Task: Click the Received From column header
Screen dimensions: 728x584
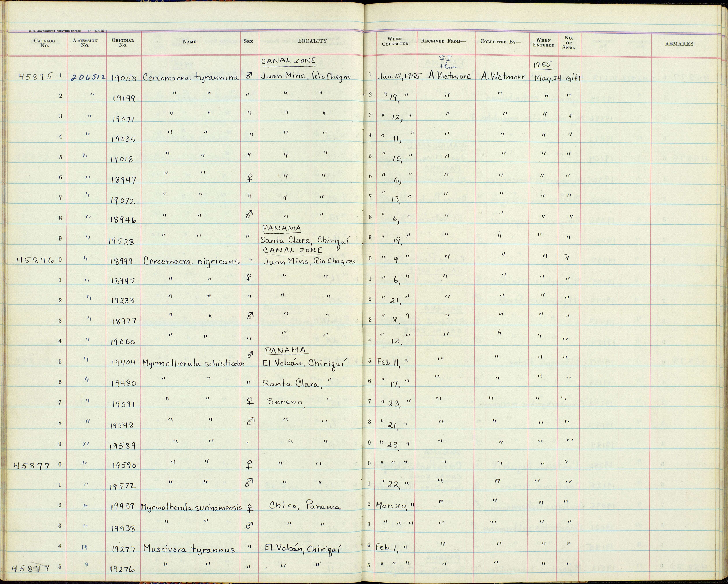Action: 443,41
